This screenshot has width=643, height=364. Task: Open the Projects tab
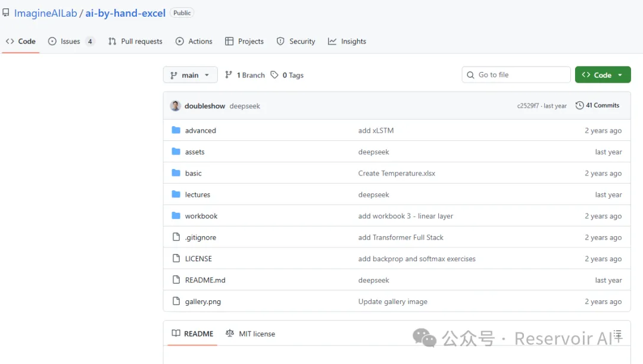245,42
